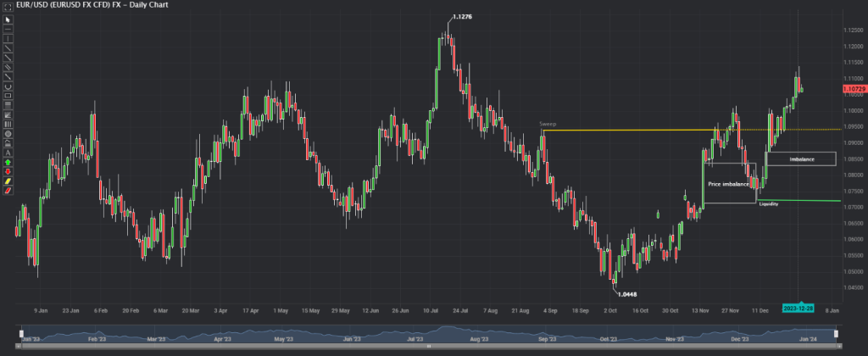This screenshot has height=356, width=868.
Task: Choose the rectangle shape drawing tool
Action: coord(8,95)
